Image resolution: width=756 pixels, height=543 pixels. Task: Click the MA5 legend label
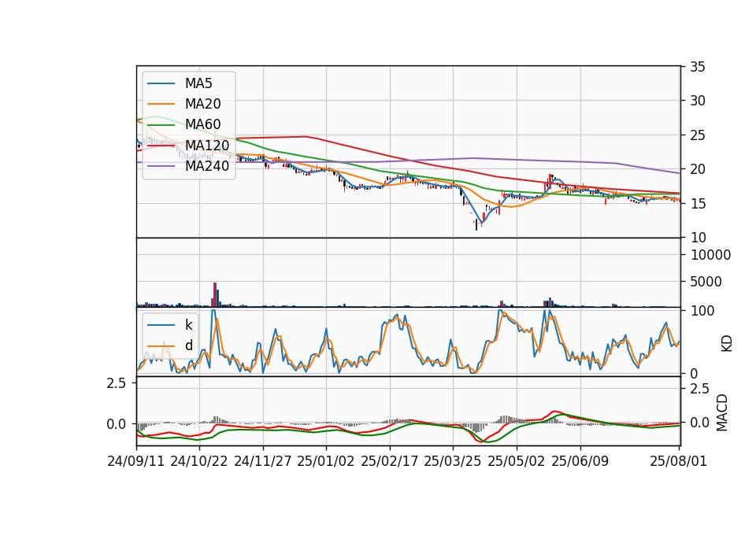[x=198, y=83]
